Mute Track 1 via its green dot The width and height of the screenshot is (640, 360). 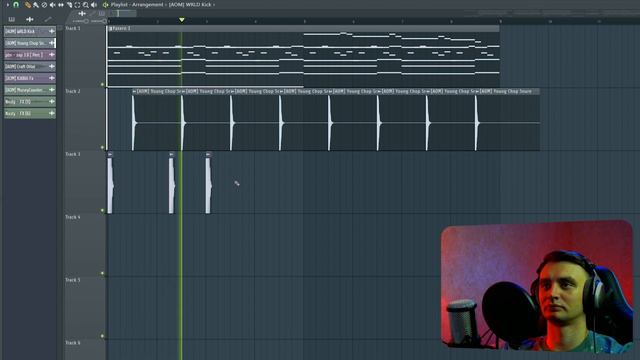click(102, 84)
